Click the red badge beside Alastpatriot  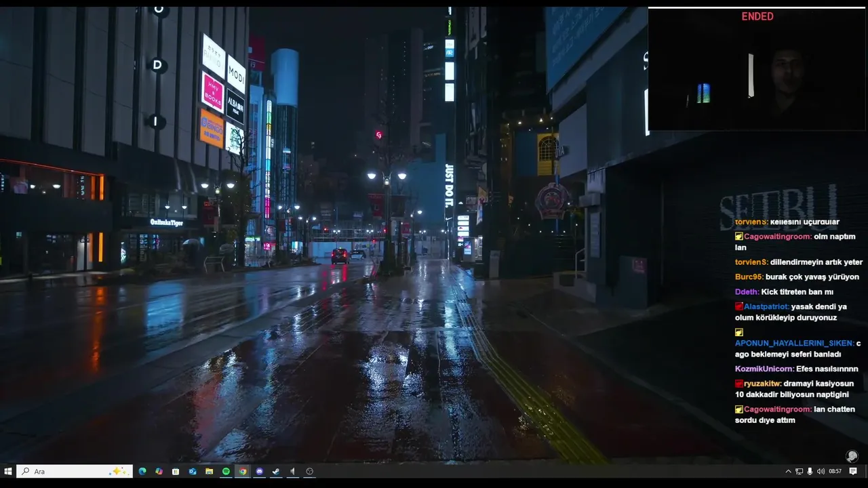pos(739,306)
